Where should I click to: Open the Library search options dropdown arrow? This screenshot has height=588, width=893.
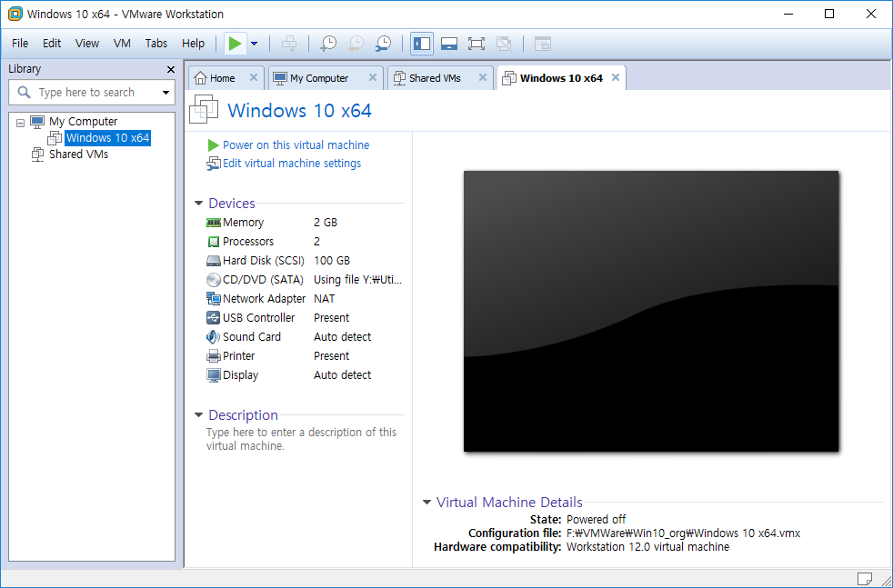pyautogui.click(x=166, y=93)
